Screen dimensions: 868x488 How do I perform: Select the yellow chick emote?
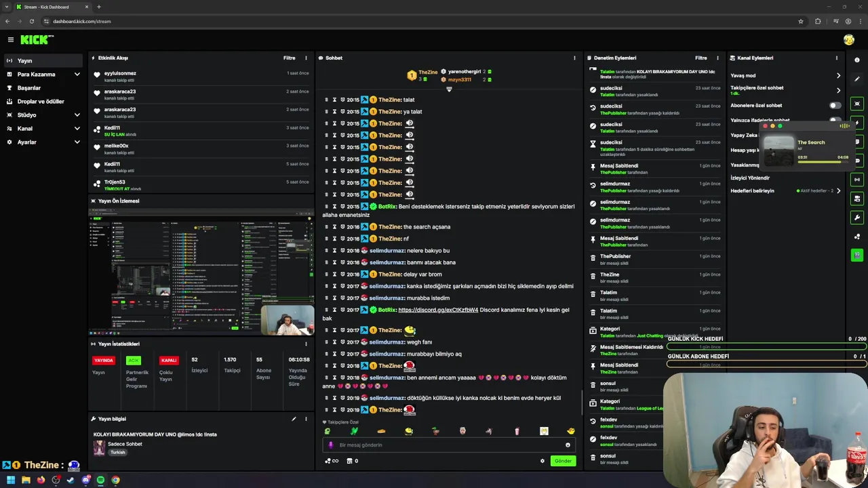571,431
